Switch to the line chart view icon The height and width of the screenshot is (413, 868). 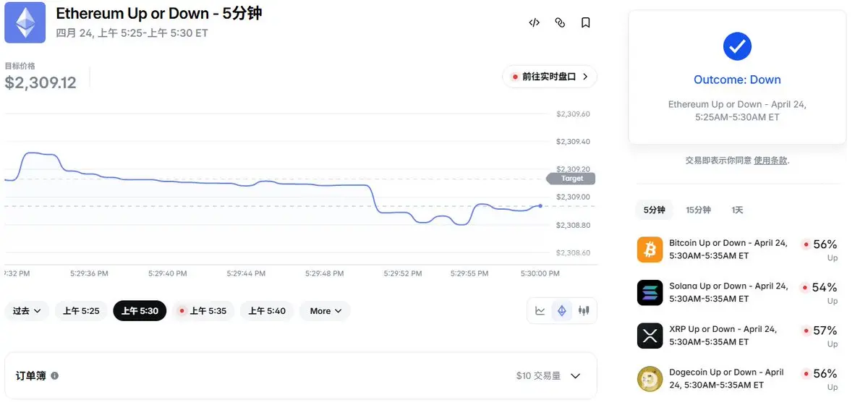(540, 311)
